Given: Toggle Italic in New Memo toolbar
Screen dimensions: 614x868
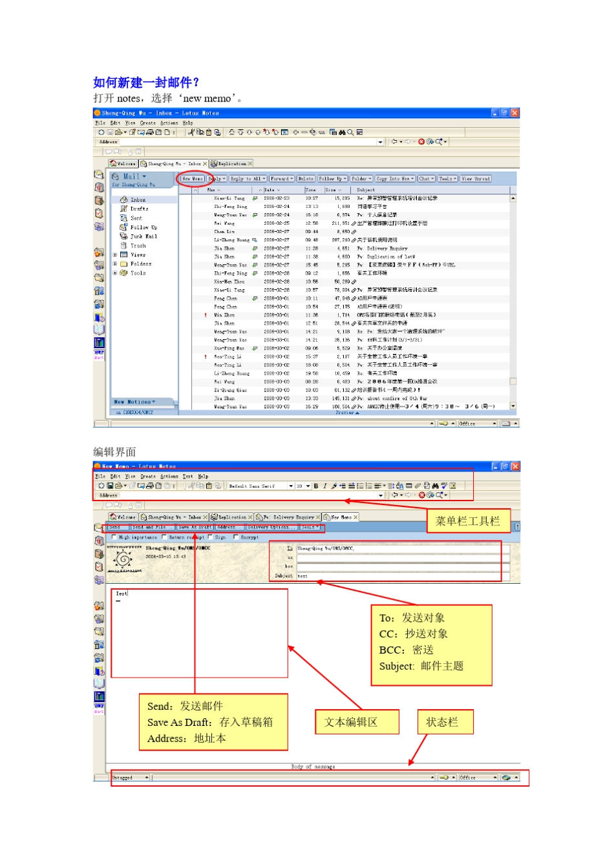Looking at the screenshot, I should (x=324, y=486).
